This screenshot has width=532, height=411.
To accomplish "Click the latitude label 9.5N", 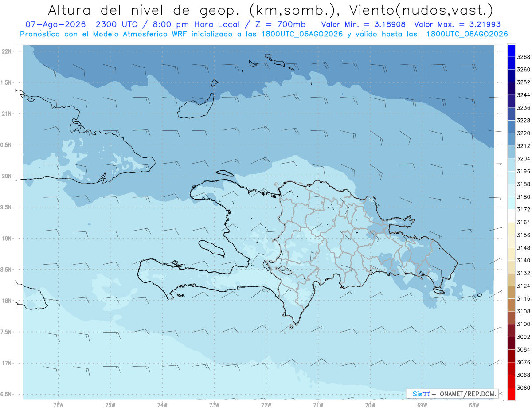I will pos(7,207).
